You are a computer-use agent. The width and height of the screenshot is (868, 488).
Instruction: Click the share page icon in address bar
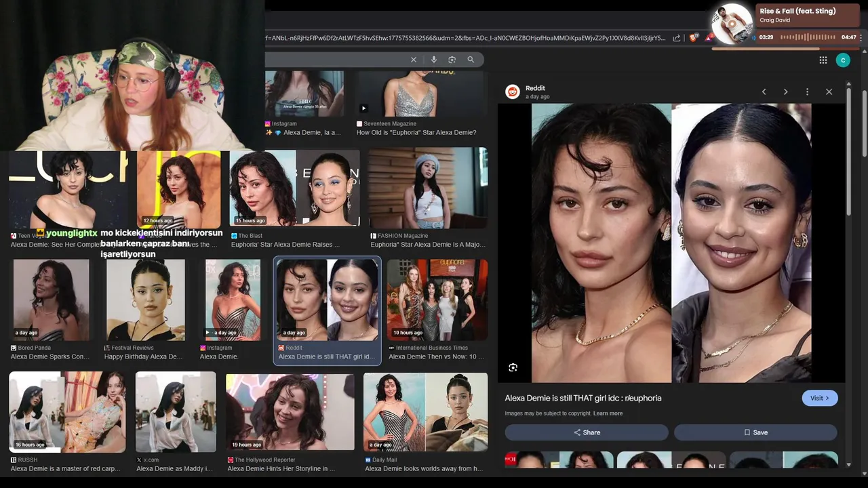point(677,38)
